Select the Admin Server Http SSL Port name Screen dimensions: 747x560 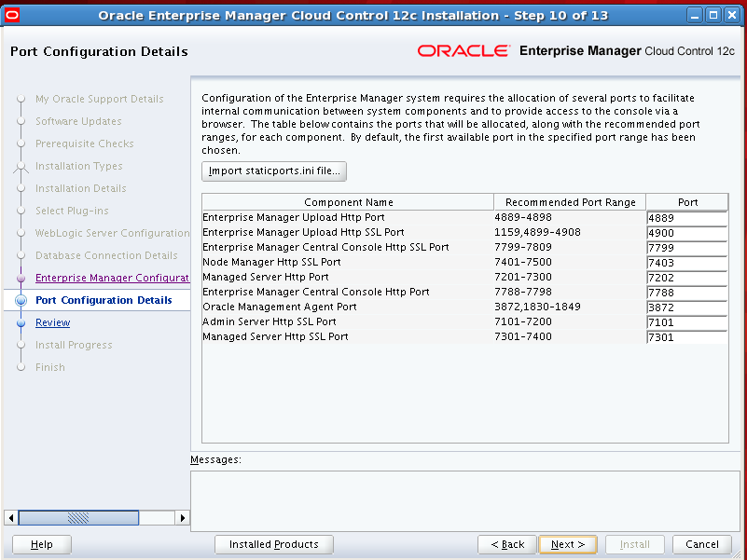click(x=270, y=321)
